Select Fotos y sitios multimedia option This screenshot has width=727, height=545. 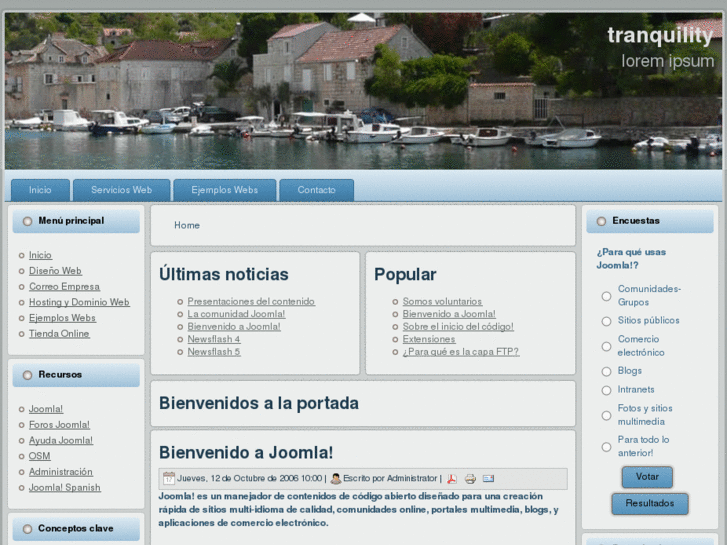click(x=606, y=416)
